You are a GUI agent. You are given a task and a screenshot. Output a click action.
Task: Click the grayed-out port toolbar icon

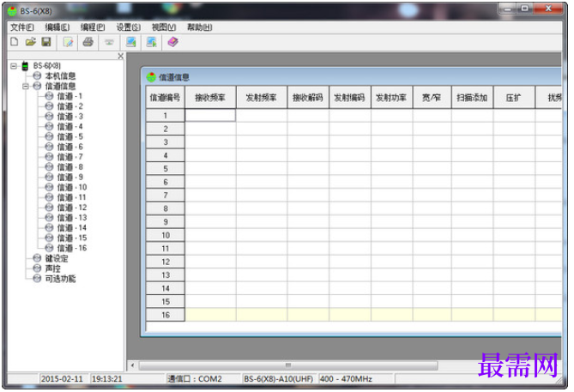pos(109,42)
